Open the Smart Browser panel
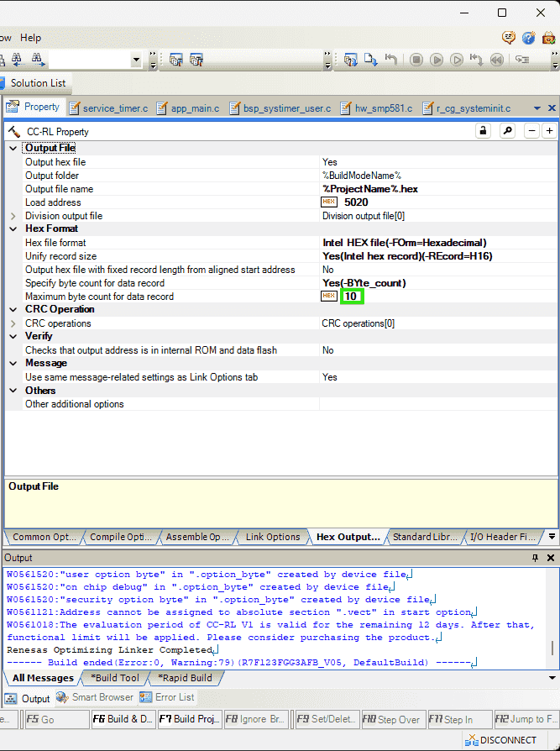Screen dimensions: 560x751 (x=94, y=697)
